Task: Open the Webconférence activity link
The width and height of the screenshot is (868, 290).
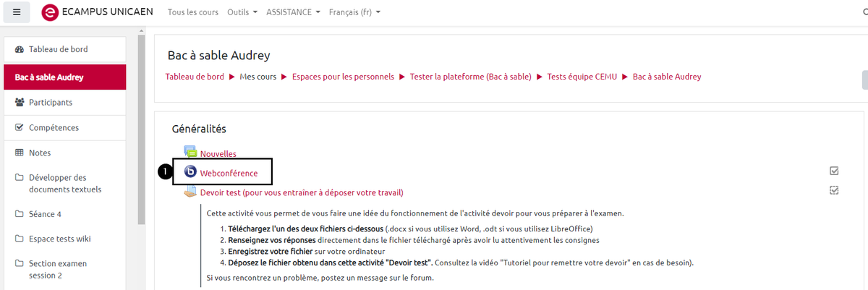Action: [229, 173]
